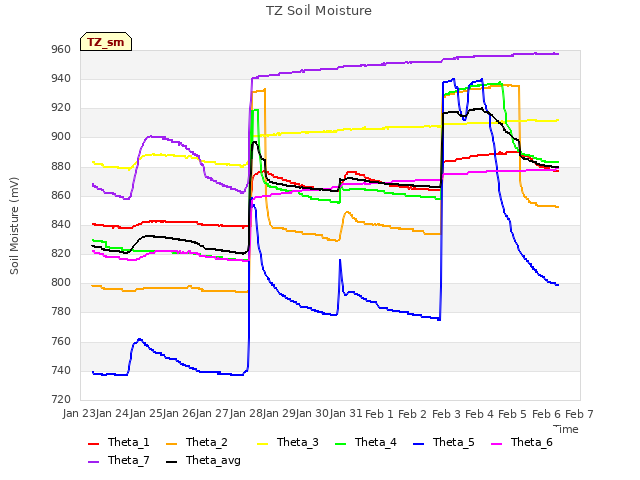
Task: Click the TZ_sm tab label
Action: 105,42
